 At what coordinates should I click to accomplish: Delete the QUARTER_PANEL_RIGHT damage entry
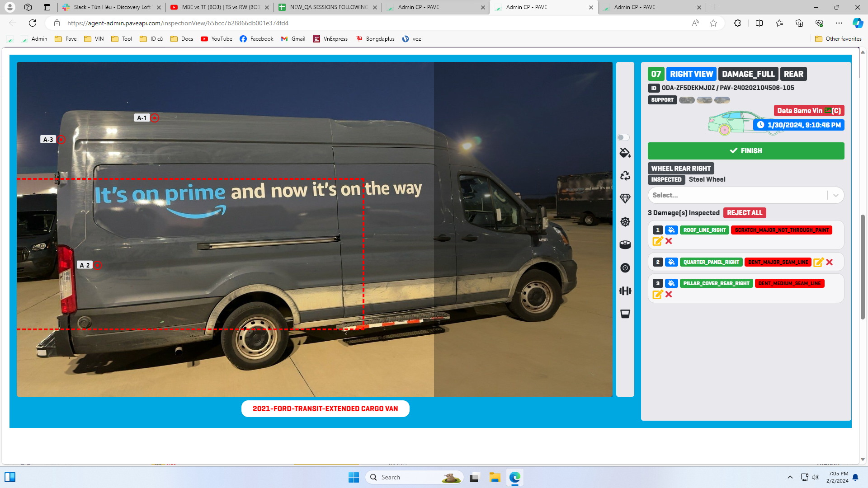(x=829, y=262)
